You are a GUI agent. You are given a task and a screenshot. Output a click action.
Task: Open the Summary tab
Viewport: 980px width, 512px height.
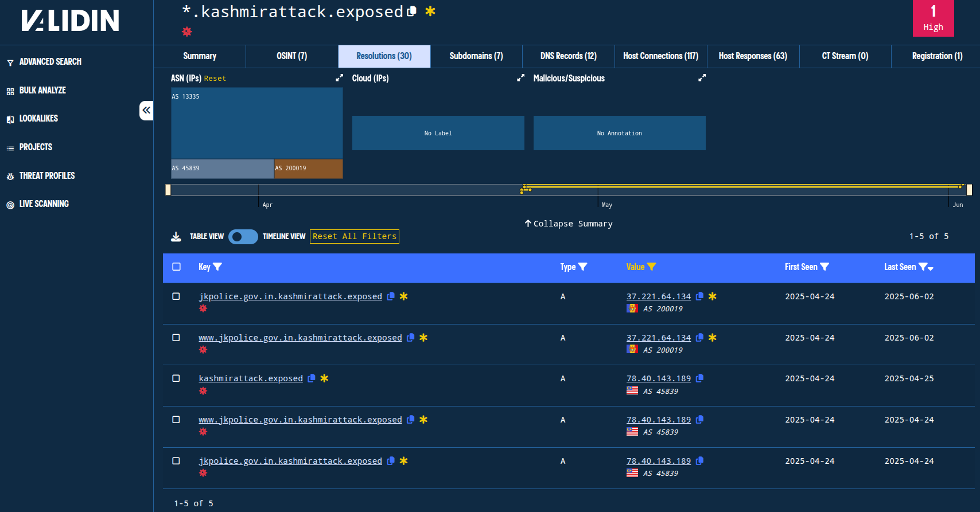200,56
